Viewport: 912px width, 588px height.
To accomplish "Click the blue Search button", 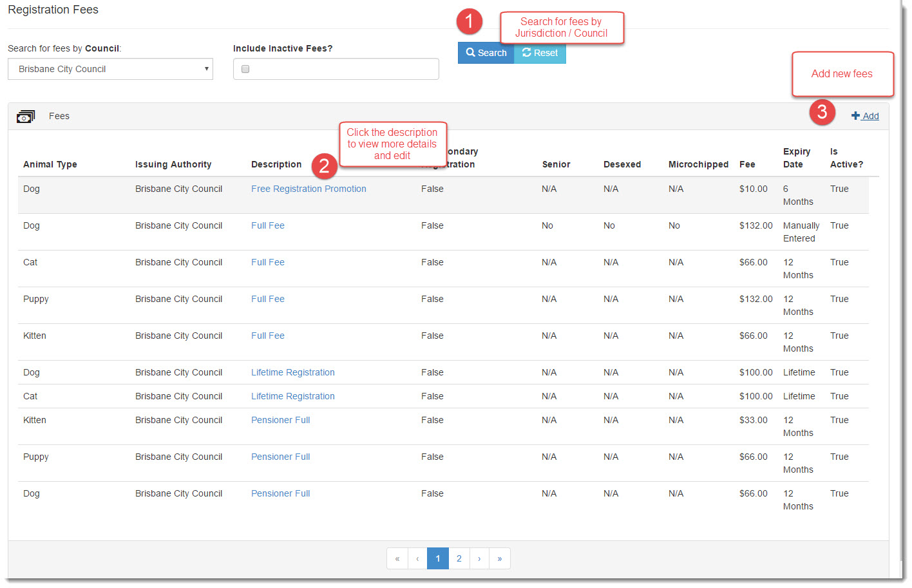I will click(486, 53).
